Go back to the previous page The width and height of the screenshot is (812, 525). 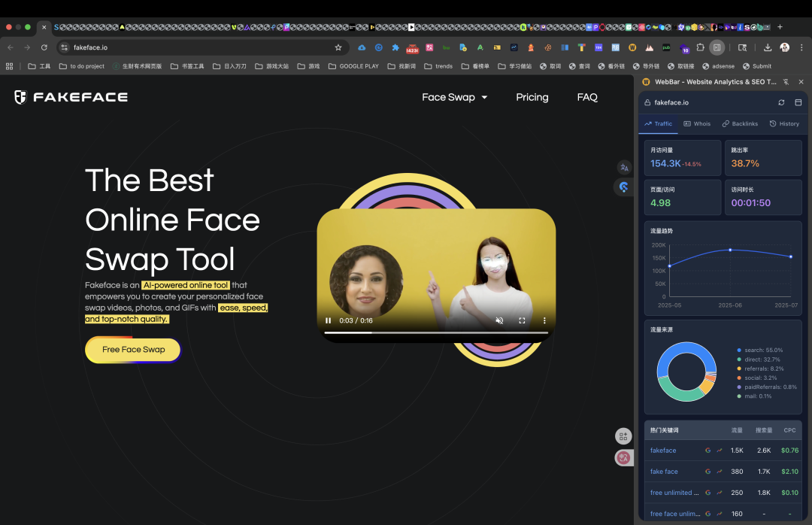point(11,47)
